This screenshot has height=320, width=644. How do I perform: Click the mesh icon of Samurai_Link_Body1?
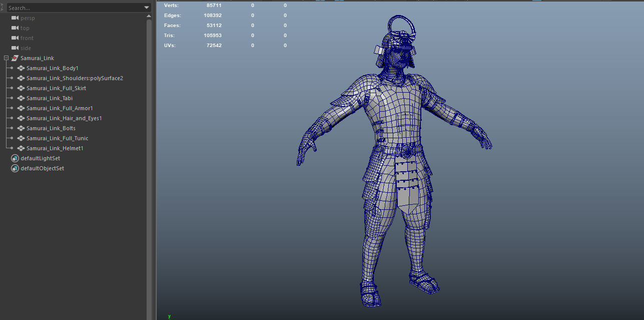tap(21, 68)
